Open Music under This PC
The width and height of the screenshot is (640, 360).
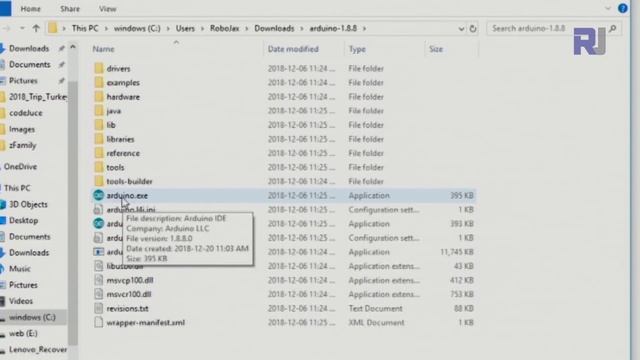coord(20,269)
